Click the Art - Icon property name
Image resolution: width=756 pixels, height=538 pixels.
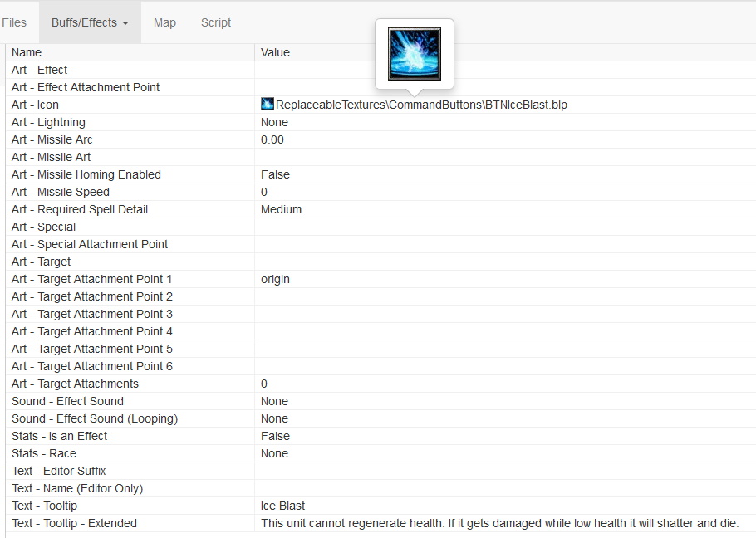pyautogui.click(x=35, y=105)
